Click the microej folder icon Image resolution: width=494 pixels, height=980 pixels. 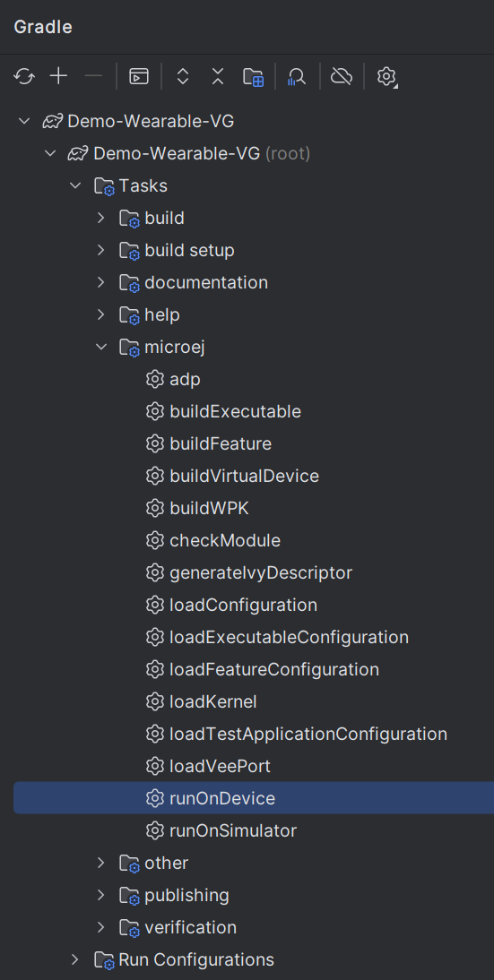coord(129,348)
